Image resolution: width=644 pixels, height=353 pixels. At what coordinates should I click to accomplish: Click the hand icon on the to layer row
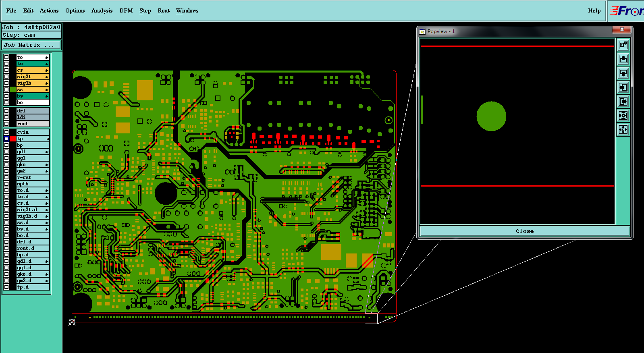point(47,57)
